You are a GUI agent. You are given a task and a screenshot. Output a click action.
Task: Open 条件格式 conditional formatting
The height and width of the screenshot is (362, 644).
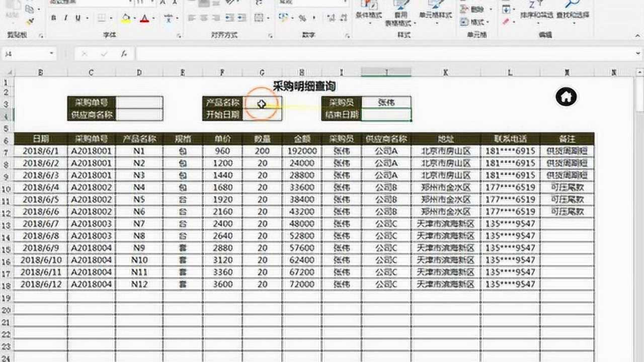pos(369,12)
